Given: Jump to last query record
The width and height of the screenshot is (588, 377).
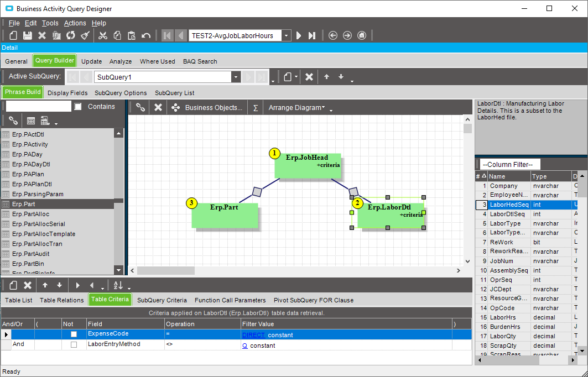Looking at the screenshot, I should 311,35.
